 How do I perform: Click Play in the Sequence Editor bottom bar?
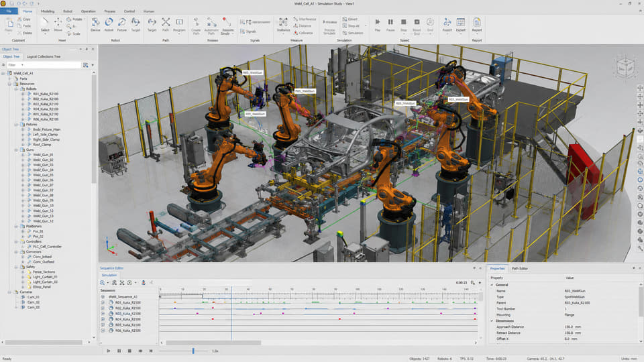(x=109, y=351)
